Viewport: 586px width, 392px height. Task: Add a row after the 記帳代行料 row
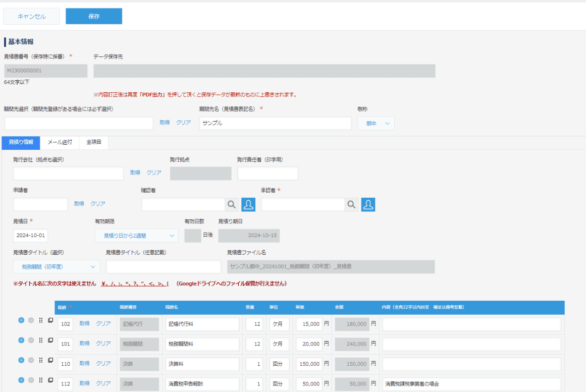tap(21, 320)
